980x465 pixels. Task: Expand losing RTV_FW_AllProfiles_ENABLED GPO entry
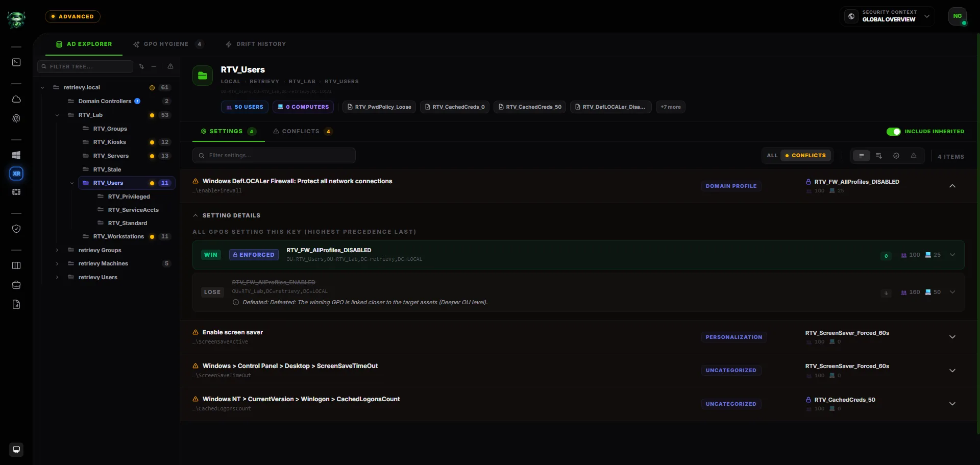(952, 292)
